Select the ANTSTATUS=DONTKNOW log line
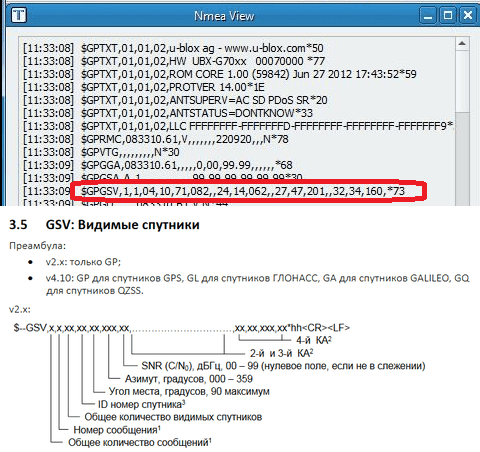 [168, 113]
